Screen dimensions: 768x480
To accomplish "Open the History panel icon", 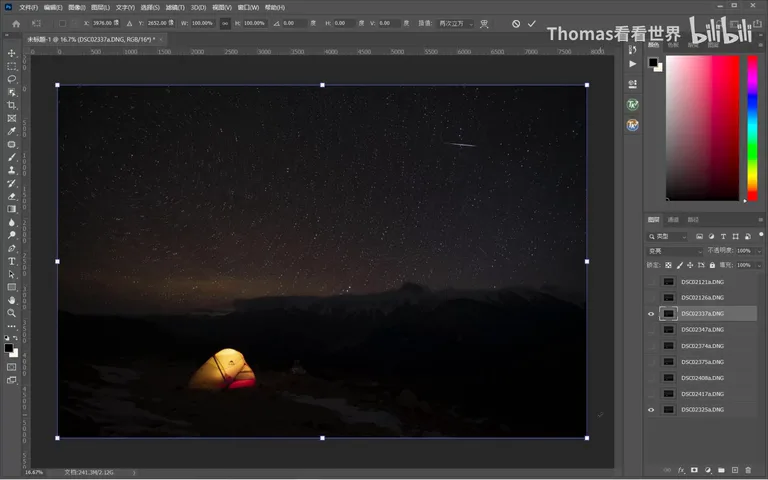I will (632, 49).
